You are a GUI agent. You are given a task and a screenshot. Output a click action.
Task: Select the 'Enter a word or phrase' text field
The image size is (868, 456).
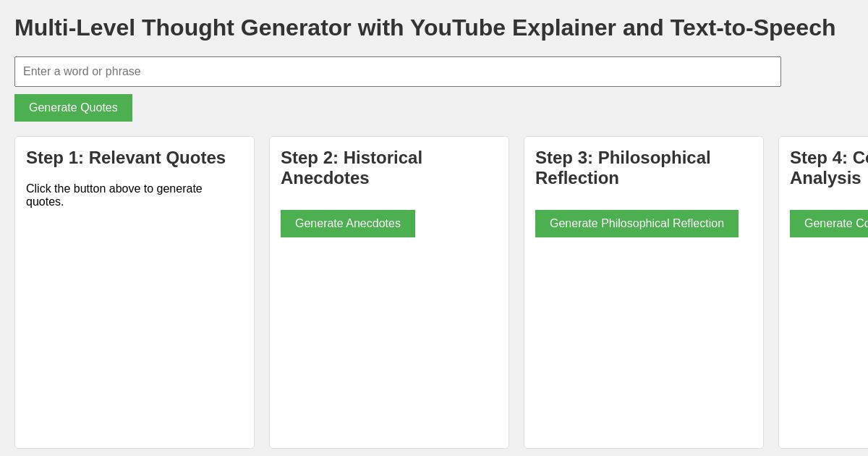[398, 72]
